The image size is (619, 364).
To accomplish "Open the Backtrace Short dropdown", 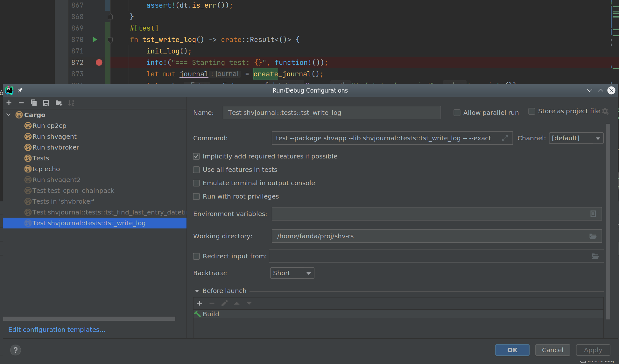I will coord(292,273).
